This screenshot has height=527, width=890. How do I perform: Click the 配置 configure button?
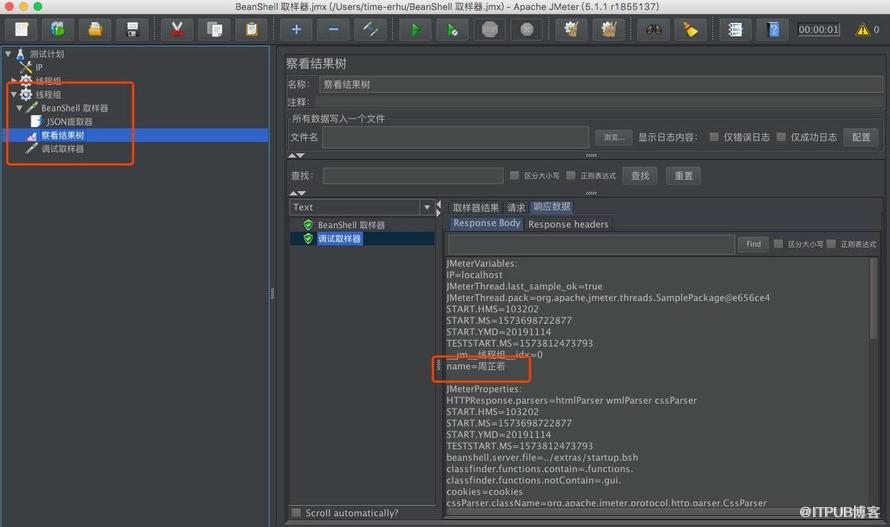861,137
